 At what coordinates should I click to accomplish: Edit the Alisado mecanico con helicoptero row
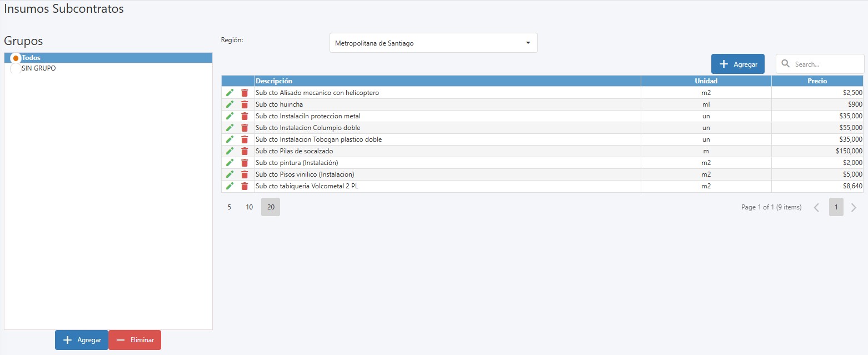(x=230, y=93)
